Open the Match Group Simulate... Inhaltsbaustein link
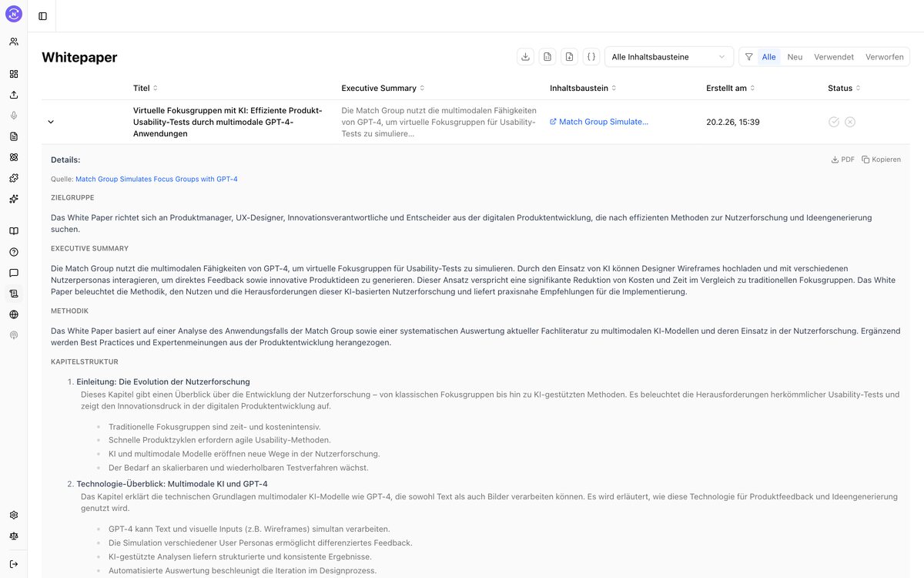The height and width of the screenshot is (578, 924). (599, 122)
